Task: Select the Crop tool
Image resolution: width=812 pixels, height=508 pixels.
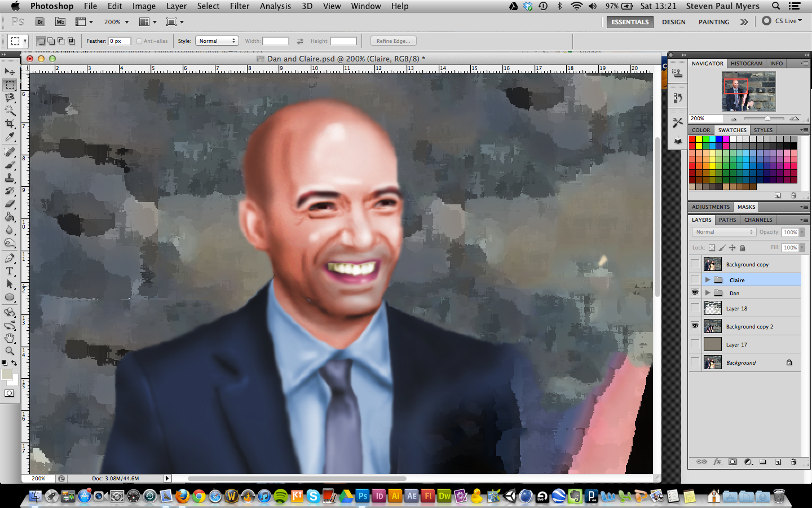Action: click(x=10, y=124)
